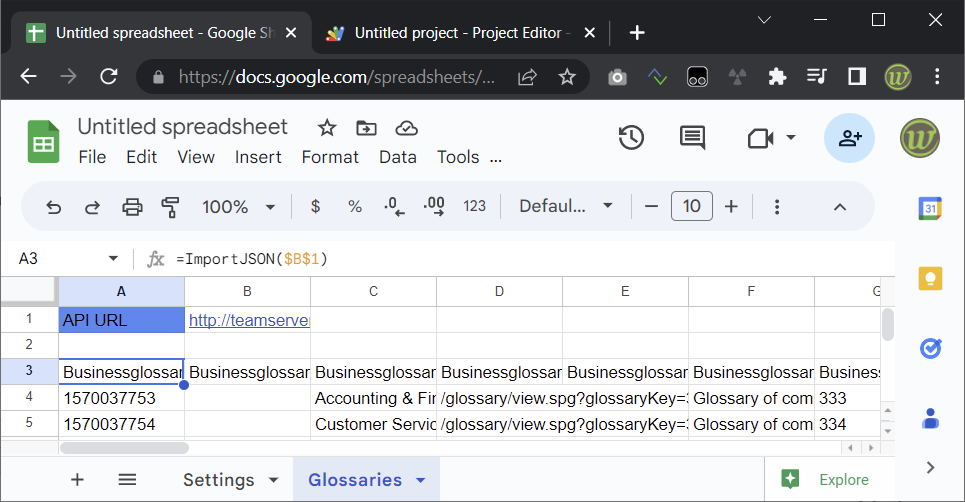Open comments history icon
The width and height of the screenshot is (965, 502).
coord(692,138)
